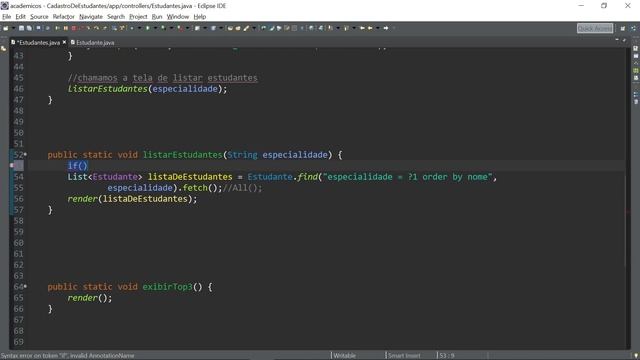Click 'listaDeEstudantes' variable on line 54
640x360 pixels.
point(190,177)
